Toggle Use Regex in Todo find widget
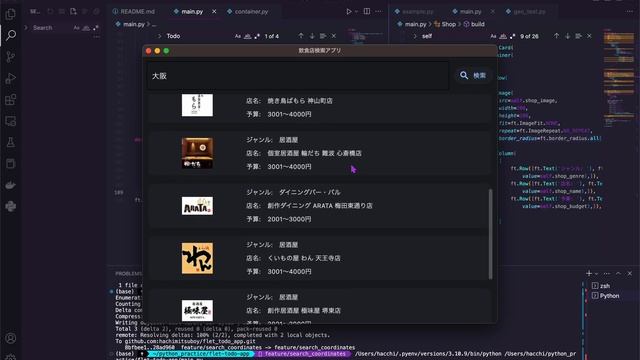The width and height of the screenshot is (640, 360). pos(257,36)
